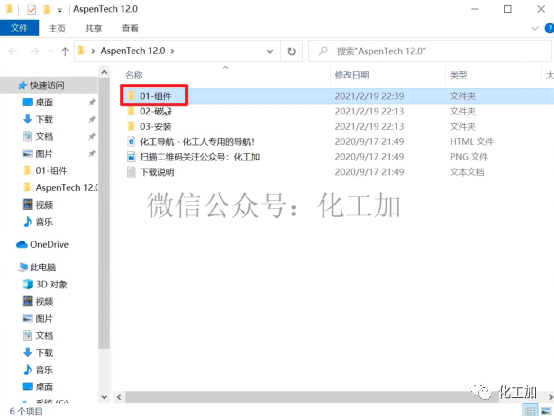Open 文档 under 此电脑
This screenshot has height=416, width=554.
(44, 335)
